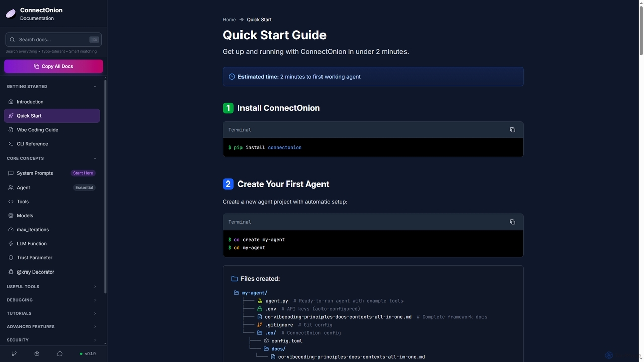The width and height of the screenshot is (644, 362).
Task: Click the max_iterations gauge icon
Action: 11,230
